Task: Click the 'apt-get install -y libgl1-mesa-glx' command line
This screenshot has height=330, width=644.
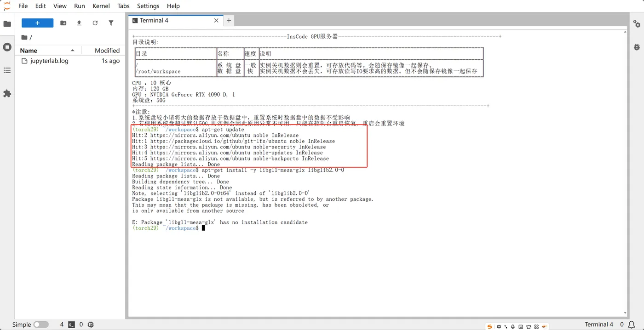Action: (238, 170)
